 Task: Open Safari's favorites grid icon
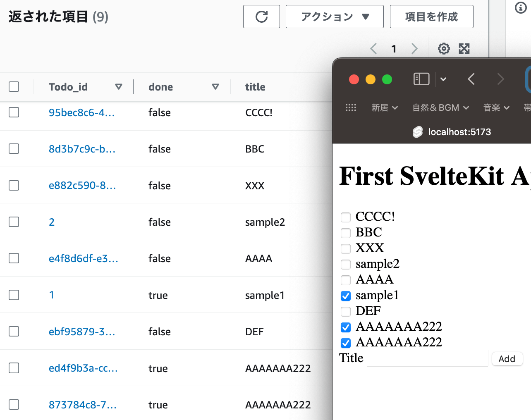pyautogui.click(x=351, y=107)
